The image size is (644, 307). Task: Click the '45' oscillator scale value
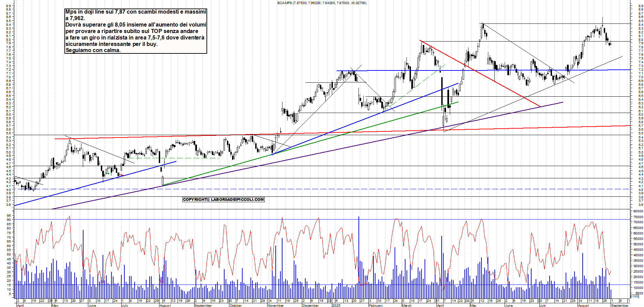point(9,259)
